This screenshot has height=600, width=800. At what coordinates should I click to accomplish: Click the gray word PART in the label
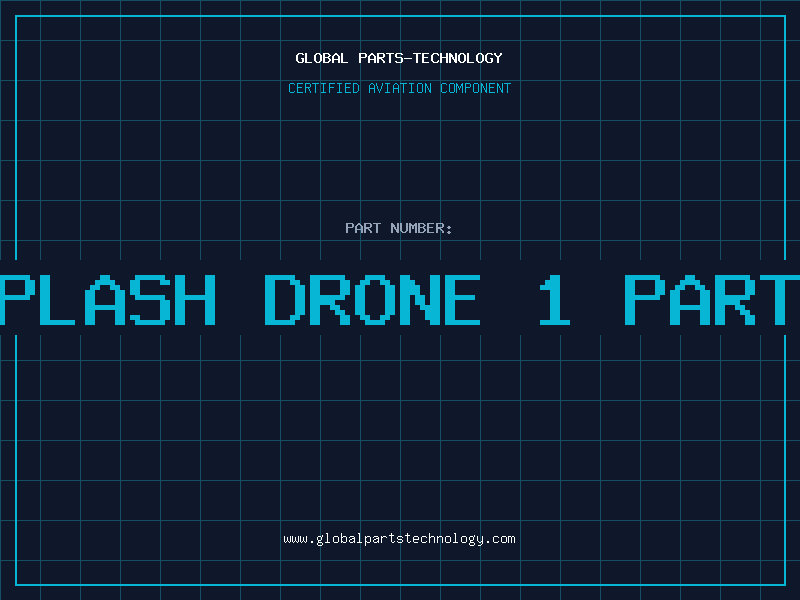(363, 228)
